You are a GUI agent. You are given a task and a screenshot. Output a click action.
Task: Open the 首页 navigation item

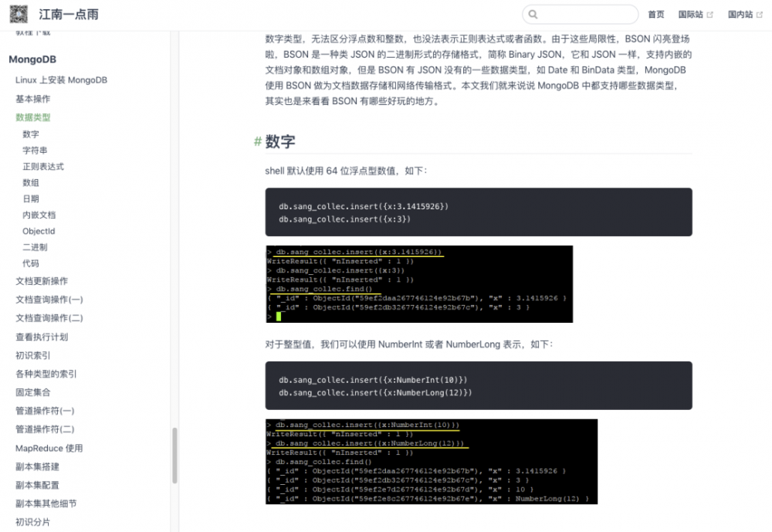(656, 14)
